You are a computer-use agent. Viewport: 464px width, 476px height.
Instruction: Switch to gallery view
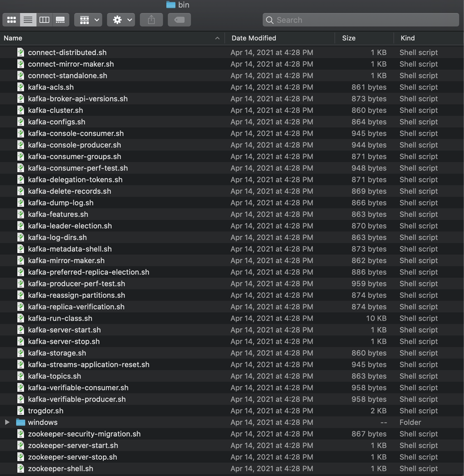61,20
